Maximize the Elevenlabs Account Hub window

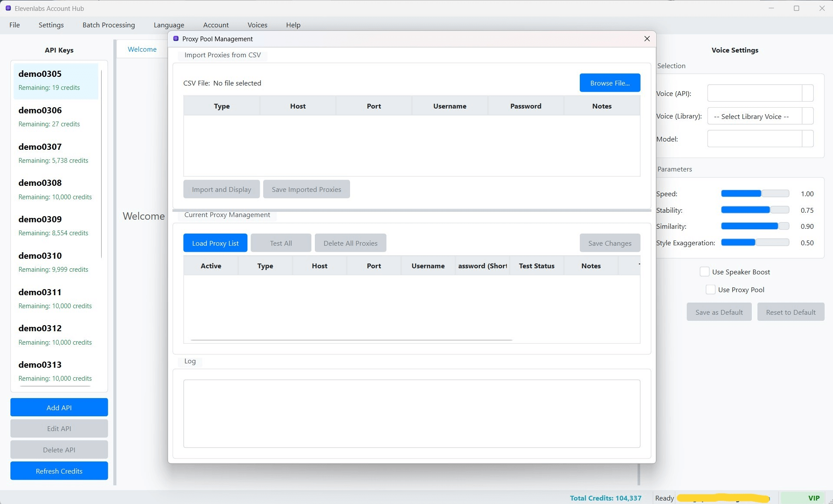click(797, 8)
